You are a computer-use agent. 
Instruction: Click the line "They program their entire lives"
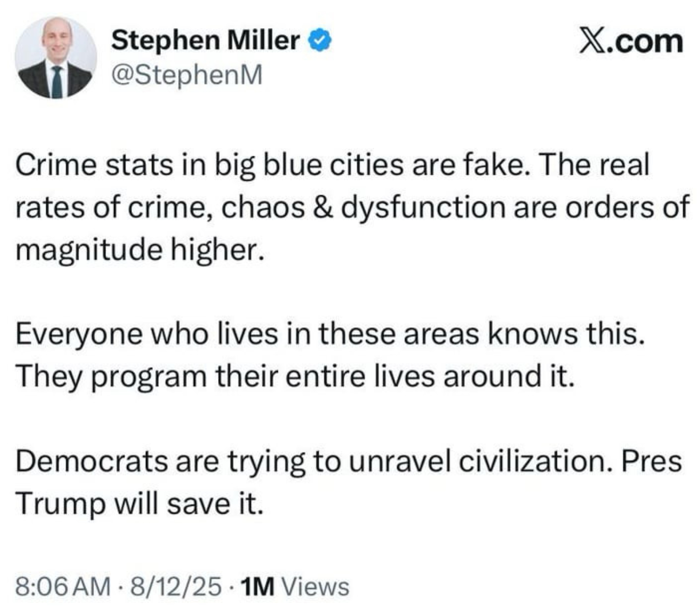(x=295, y=377)
